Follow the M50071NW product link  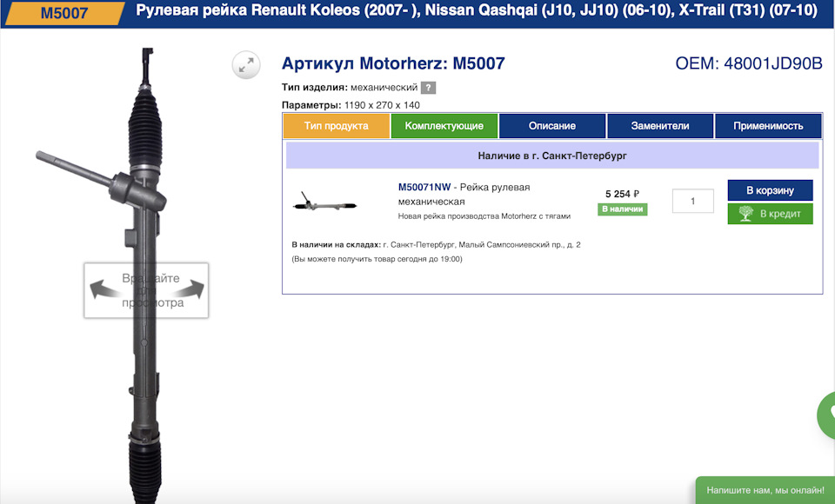424,188
